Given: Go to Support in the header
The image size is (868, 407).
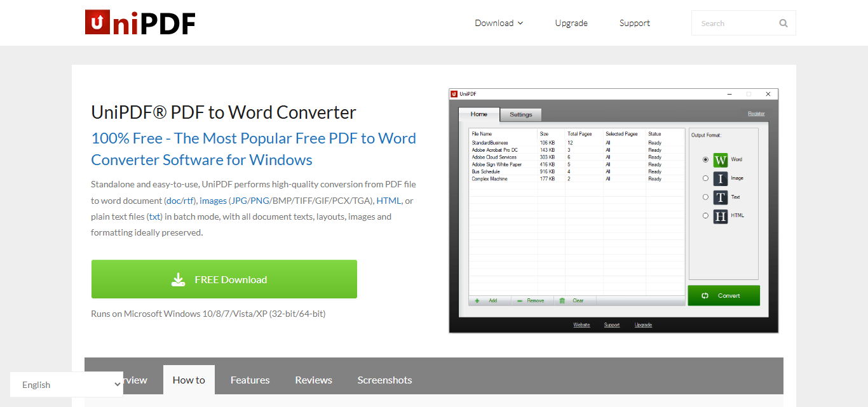Looking at the screenshot, I should pyautogui.click(x=635, y=23).
